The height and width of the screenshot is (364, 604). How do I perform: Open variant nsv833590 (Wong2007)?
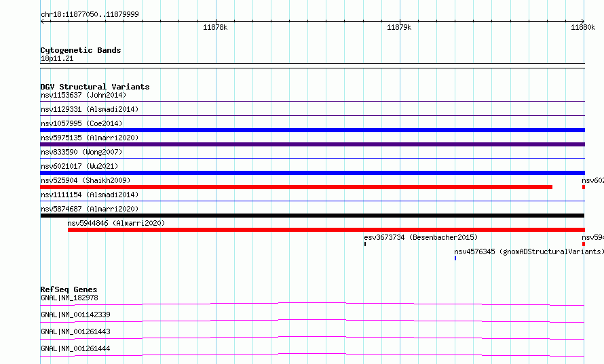click(81, 152)
